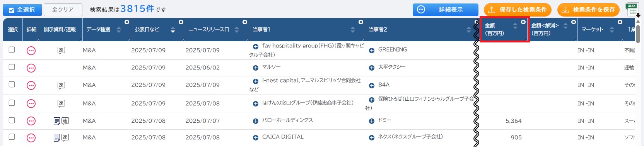Screen dimensions: 644x147
Task: Tick the checkbox for the バローホールディングス row
Action: pos(12,120)
